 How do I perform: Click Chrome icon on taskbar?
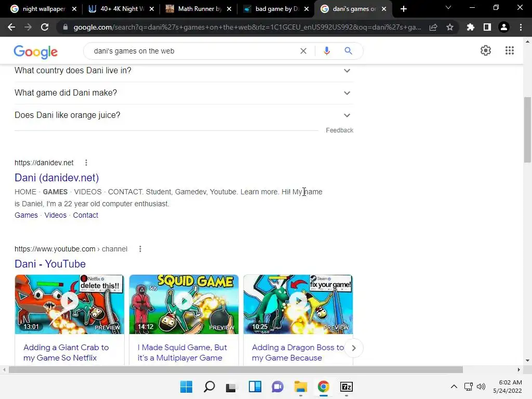[324, 387]
